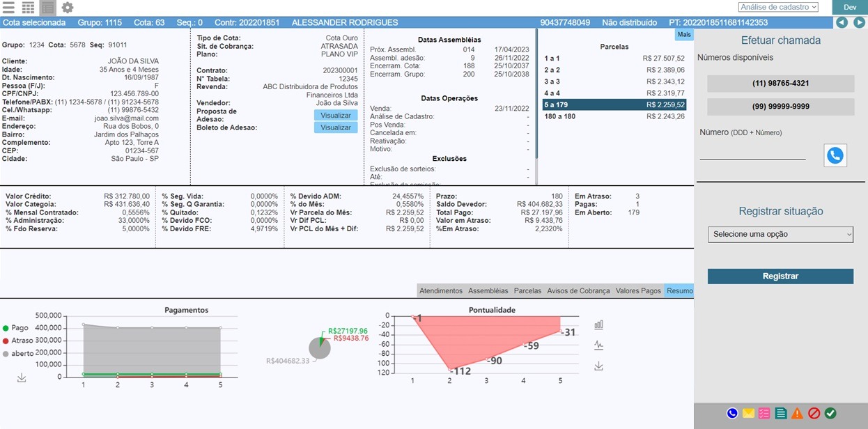Switch to the grid view icon
This screenshot has width=868, height=429.
pyautogui.click(x=28, y=8)
